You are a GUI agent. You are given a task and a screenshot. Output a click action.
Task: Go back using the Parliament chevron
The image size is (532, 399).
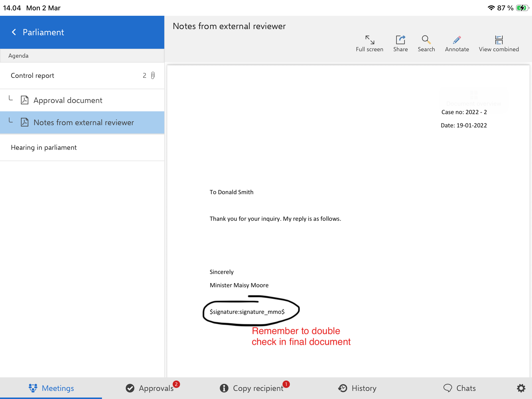[x=14, y=32]
